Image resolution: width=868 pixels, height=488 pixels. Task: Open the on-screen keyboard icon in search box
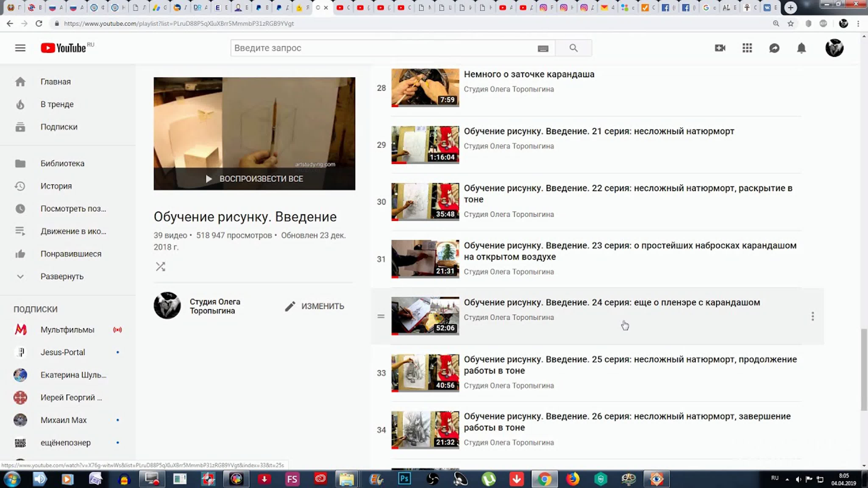(543, 49)
